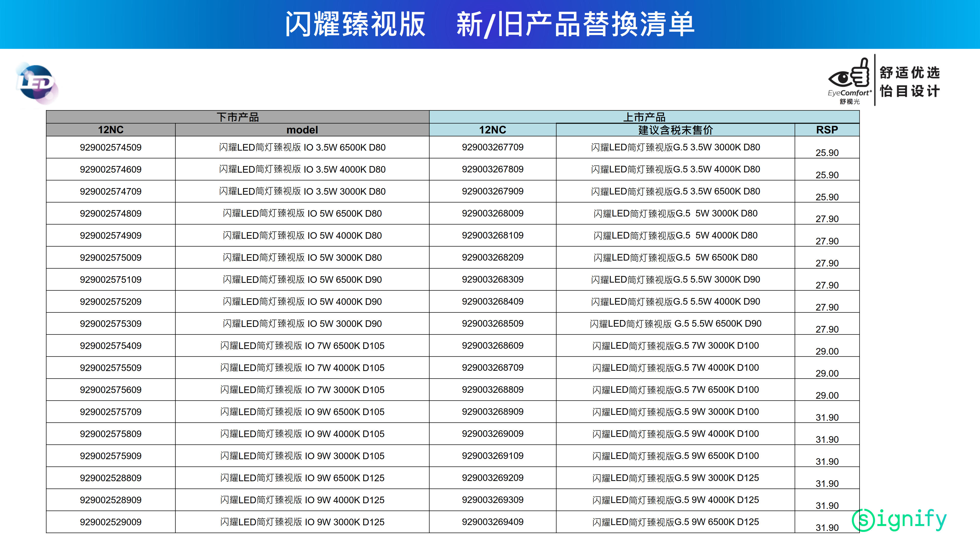Click cell 929002574609
The width and height of the screenshot is (980, 551).
(111, 170)
